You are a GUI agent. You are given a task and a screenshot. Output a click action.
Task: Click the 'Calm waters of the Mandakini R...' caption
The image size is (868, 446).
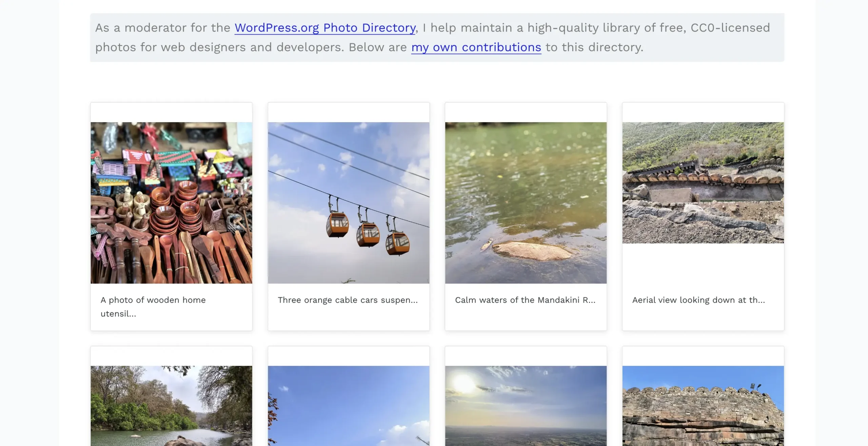(x=525, y=300)
